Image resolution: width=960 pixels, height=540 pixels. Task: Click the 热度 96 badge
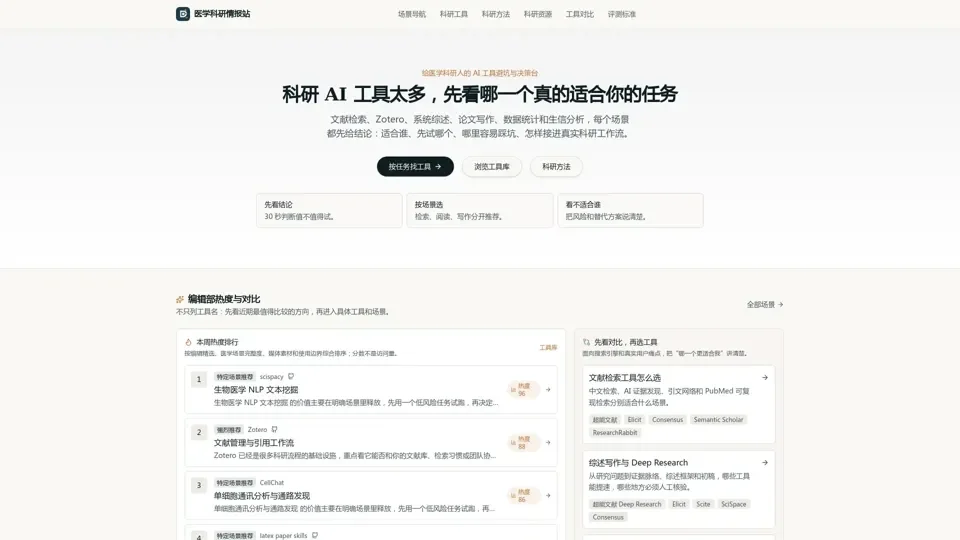[x=524, y=389]
